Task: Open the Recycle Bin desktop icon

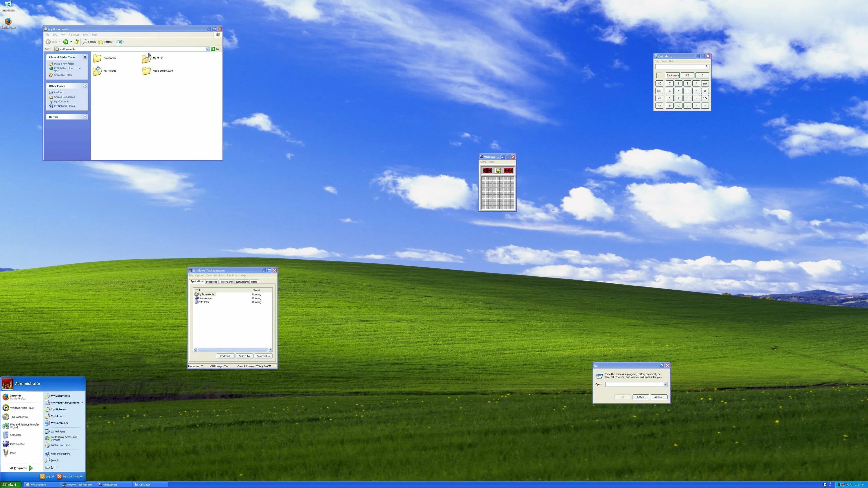Action: point(8,5)
